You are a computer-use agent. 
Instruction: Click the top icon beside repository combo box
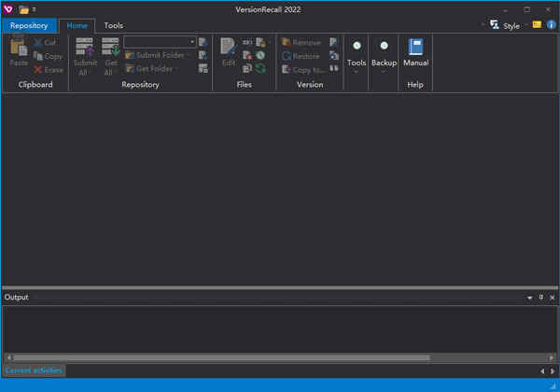(x=203, y=42)
